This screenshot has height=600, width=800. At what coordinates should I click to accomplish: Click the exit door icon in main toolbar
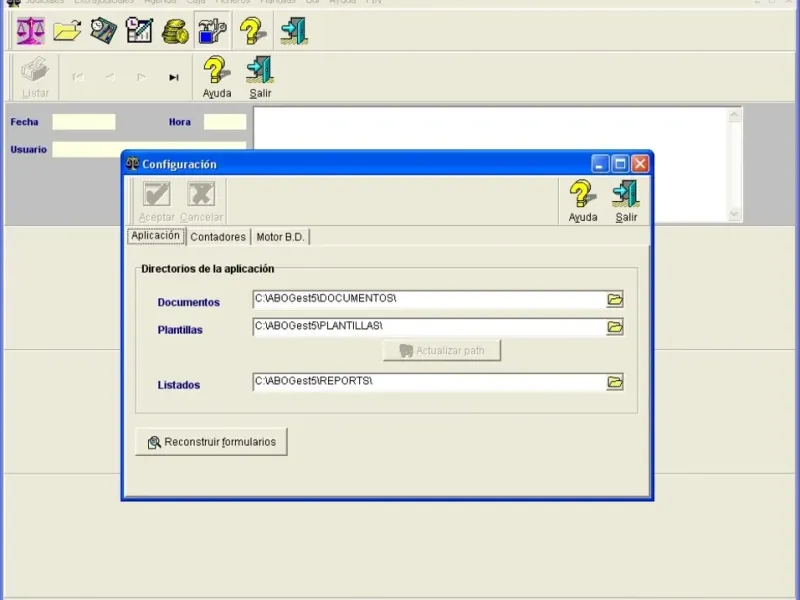point(294,31)
